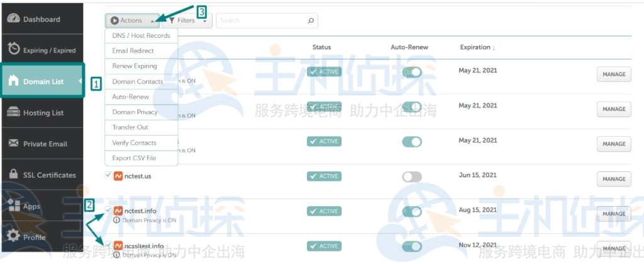The width and height of the screenshot is (644, 264).
Task: Click the Filters funnel icon
Action: (x=172, y=20)
